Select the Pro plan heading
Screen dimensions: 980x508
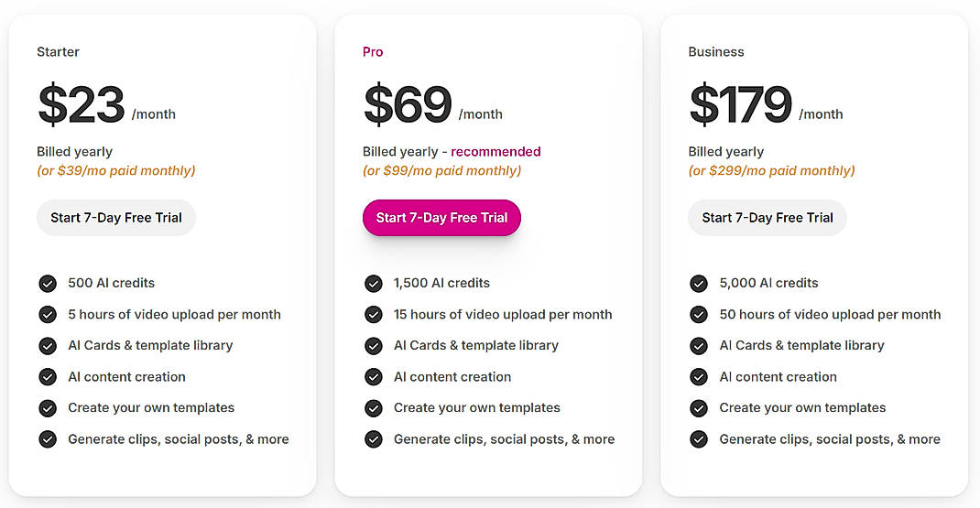[373, 52]
